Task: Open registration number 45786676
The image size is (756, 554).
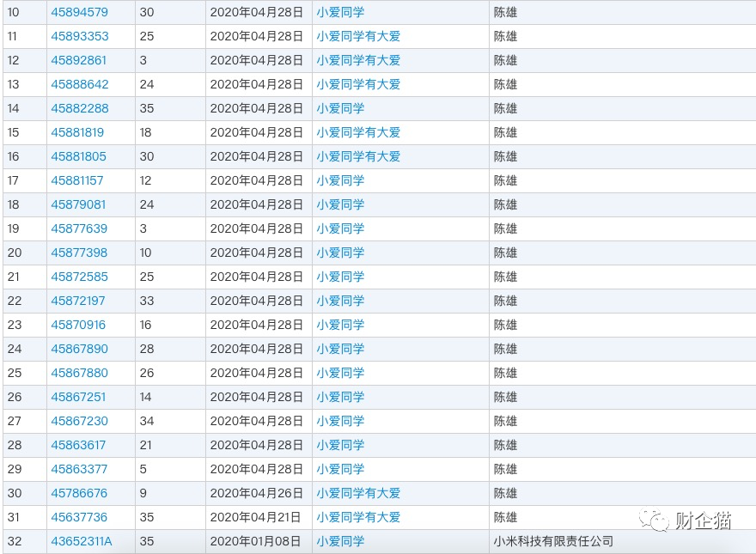Action: coord(79,493)
